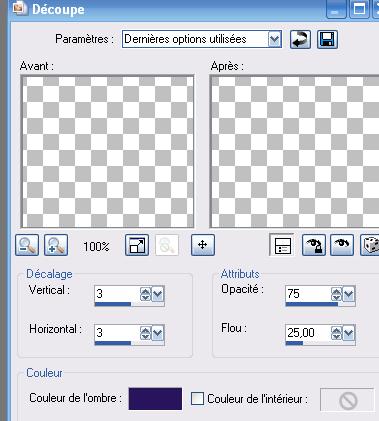Screen dimensions: 379x421
Task: Expand the Flou dropdown arrow
Action: pos(349,333)
